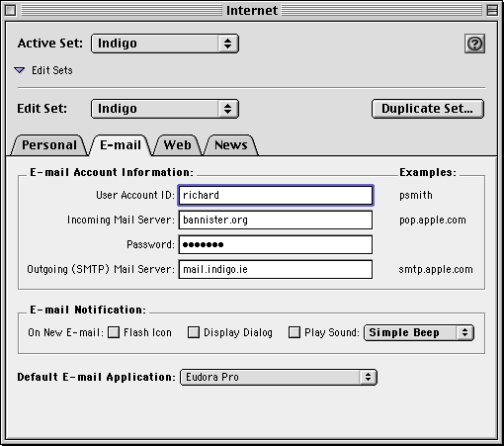
Task: Open the Active Set popup menu
Action: [x=165, y=44]
